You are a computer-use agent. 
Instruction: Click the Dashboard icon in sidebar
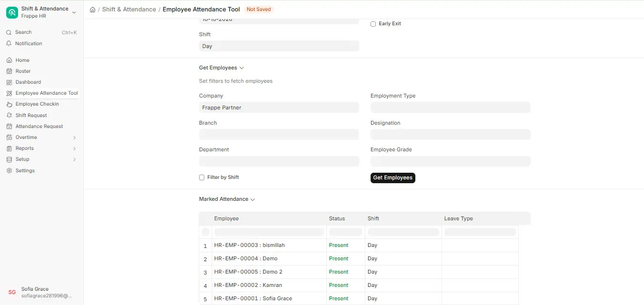coord(9,82)
